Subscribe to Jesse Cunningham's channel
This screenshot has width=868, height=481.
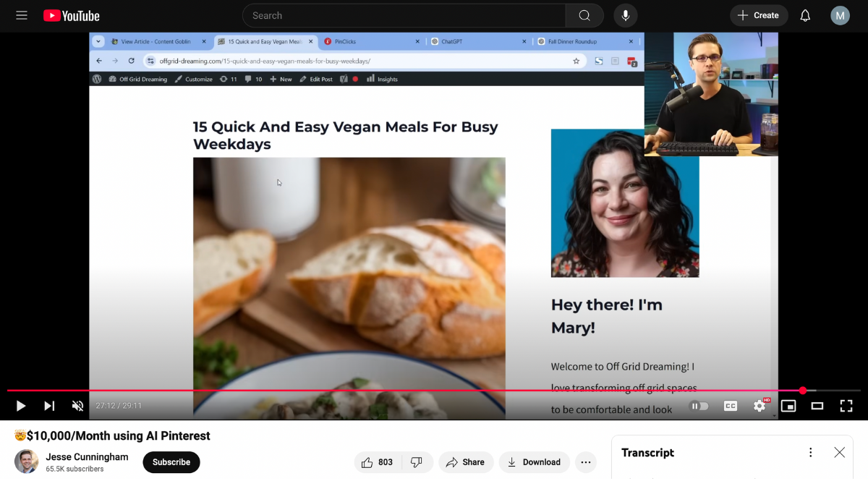click(x=171, y=462)
